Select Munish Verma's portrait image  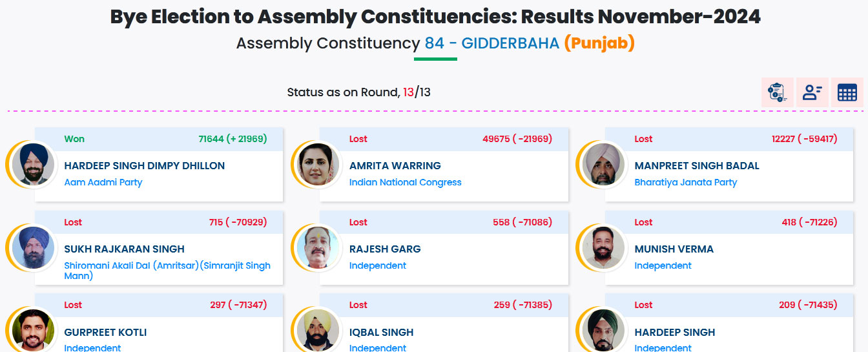click(603, 249)
